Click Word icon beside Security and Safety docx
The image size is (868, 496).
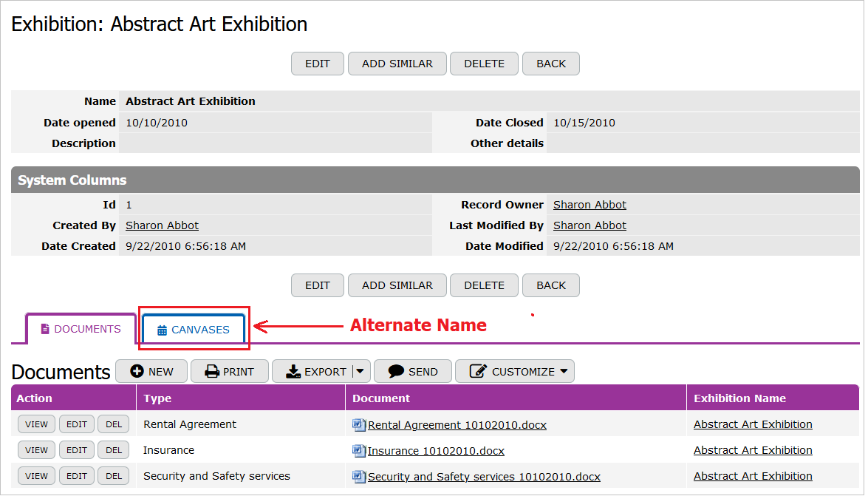pyautogui.click(x=359, y=476)
